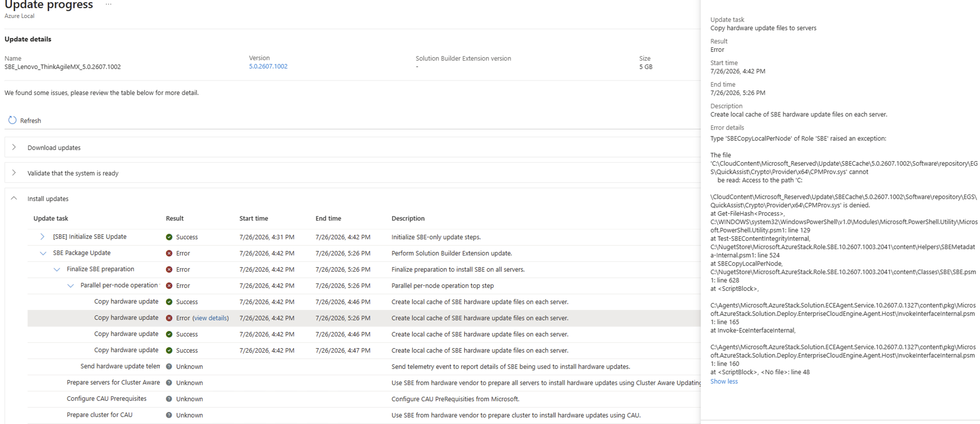Click unknown icon in Prepare cluster for CAU row
Image resolution: width=980 pixels, height=424 pixels.
[169, 415]
